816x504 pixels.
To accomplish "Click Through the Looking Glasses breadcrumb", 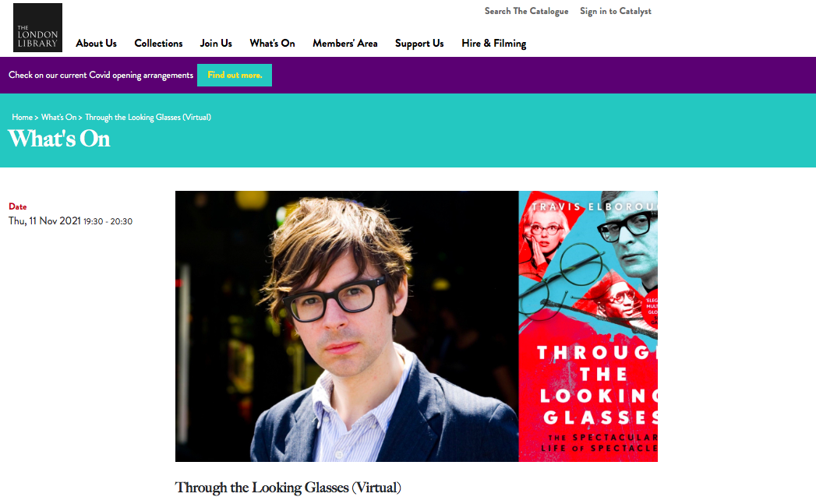I will [x=148, y=117].
